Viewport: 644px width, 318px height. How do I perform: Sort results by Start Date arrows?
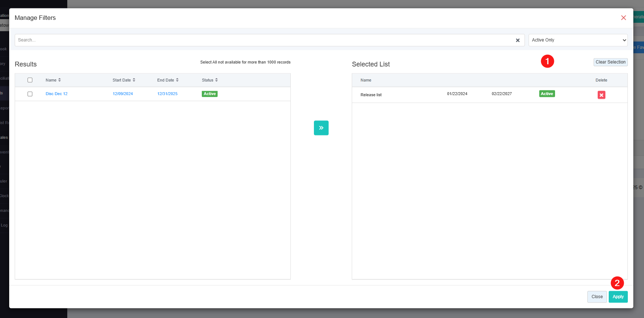pyautogui.click(x=134, y=80)
